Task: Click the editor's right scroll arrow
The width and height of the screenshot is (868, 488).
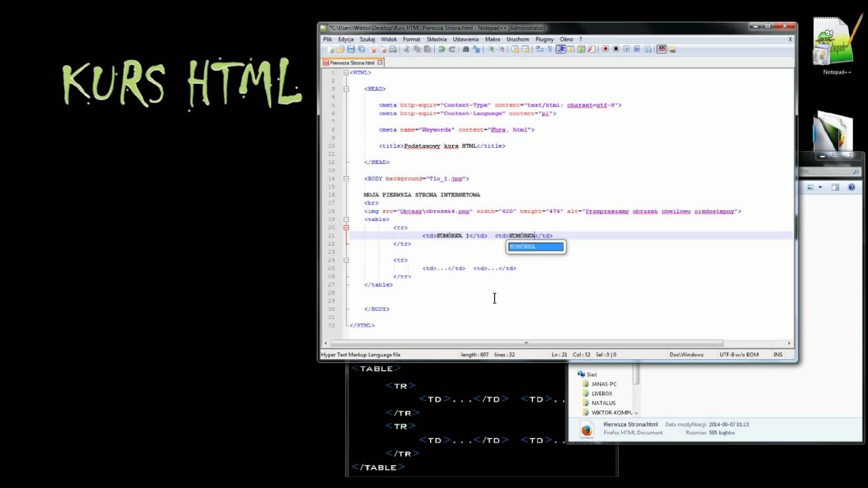Action: pos(789,343)
